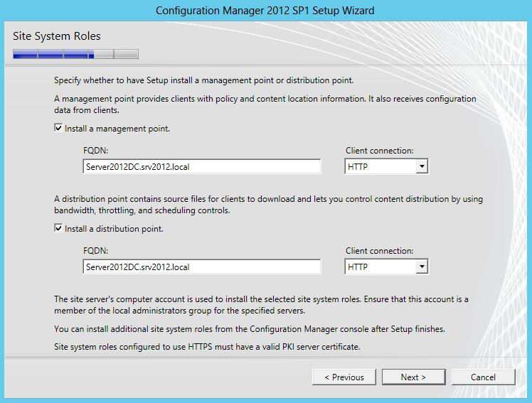Click the FQDN label under distribution point
Viewport: 532px width, 403px height.
[x=96, y=251]
